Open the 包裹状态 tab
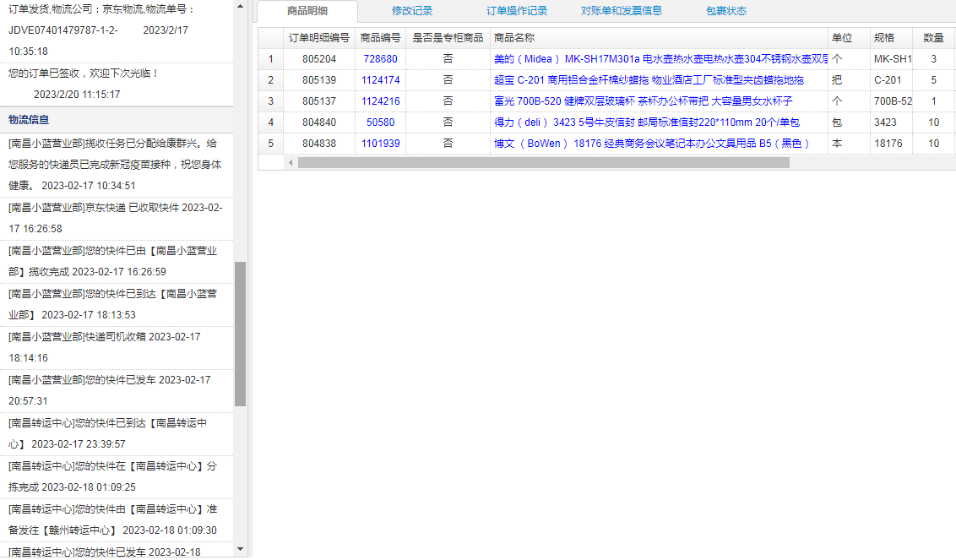The height and width of the screenshot is (560, 956). (x=726, y=11)
